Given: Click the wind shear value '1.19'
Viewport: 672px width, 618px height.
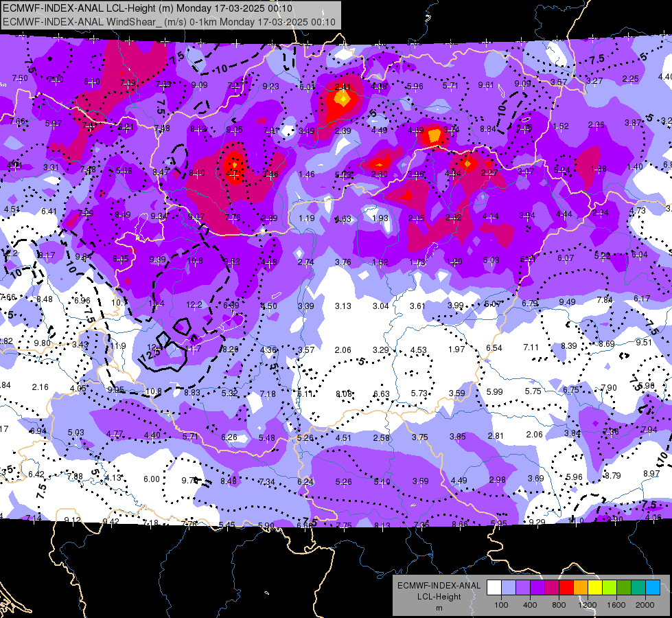Looking at the screenshot, I should pos(306,218).
